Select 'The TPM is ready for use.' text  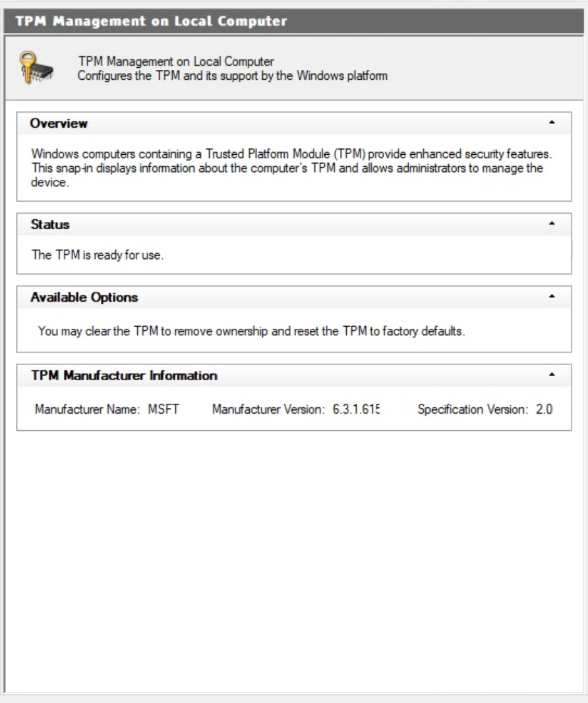tap(98, 255)
